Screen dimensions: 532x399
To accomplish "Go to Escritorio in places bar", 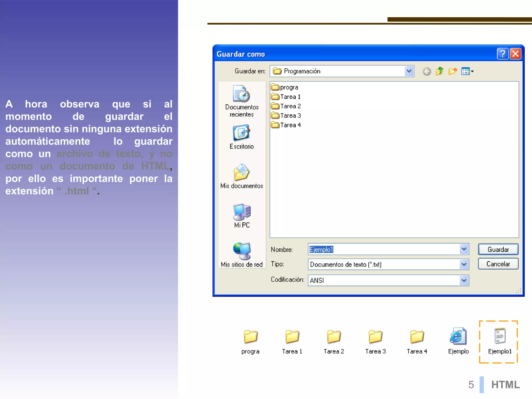I will pyautogui.click(x=242, y=137).
